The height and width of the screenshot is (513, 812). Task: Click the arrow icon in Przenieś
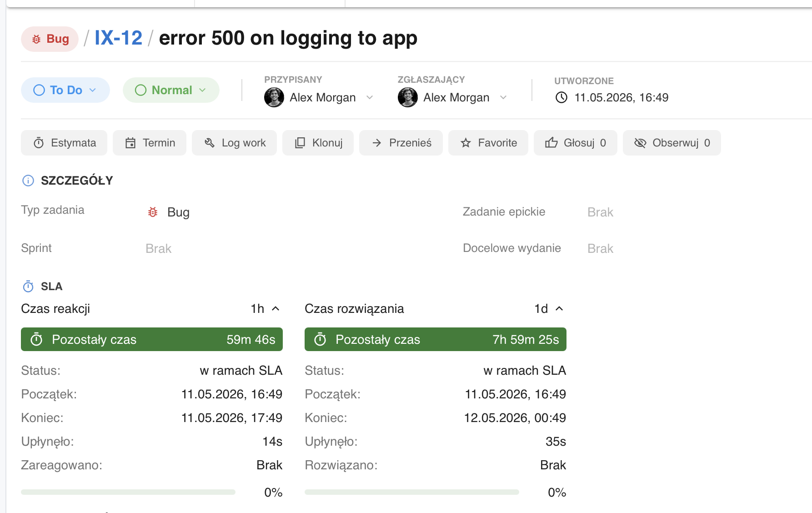click(x=377, y=143)
